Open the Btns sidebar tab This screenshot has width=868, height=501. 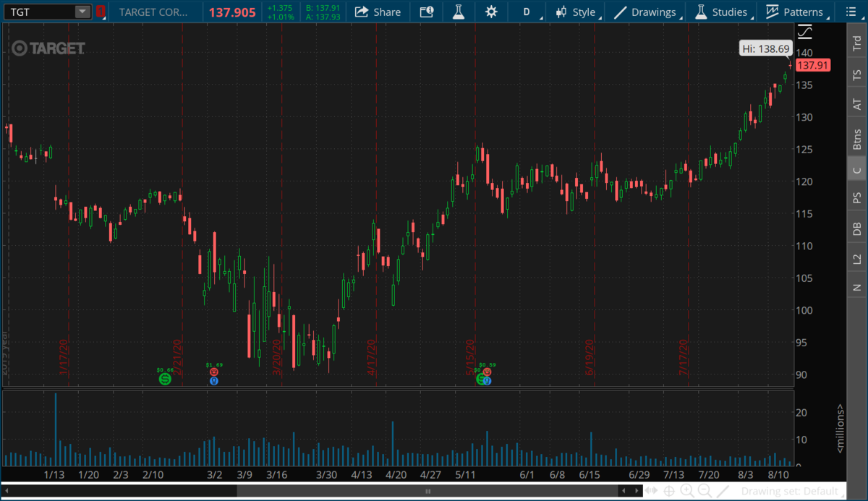(857, 138)
